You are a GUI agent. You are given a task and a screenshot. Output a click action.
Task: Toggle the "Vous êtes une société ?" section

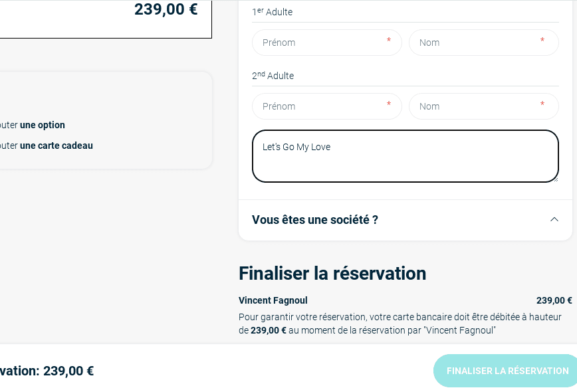[405, 220]
